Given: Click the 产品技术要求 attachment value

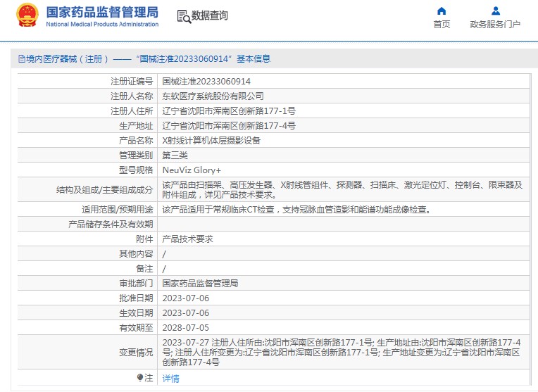Looking at the screenshot, I should click(x=187, y=239).
